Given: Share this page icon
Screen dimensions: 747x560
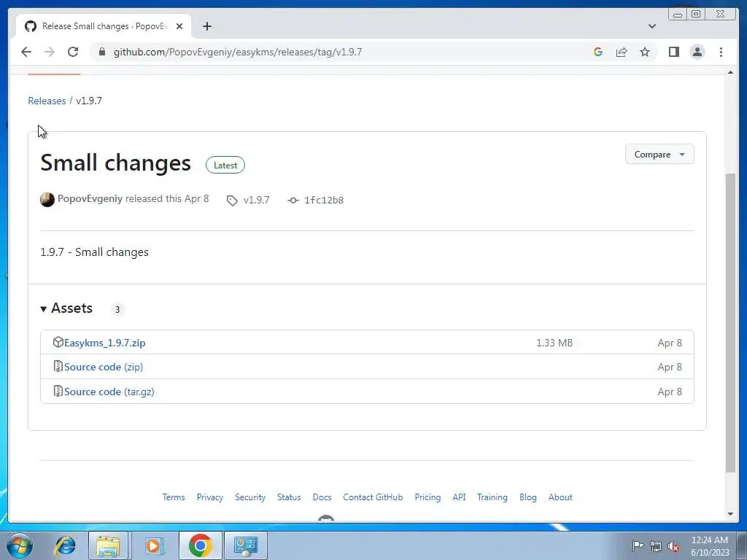Looking at the screenshot, I should (622, 52).
